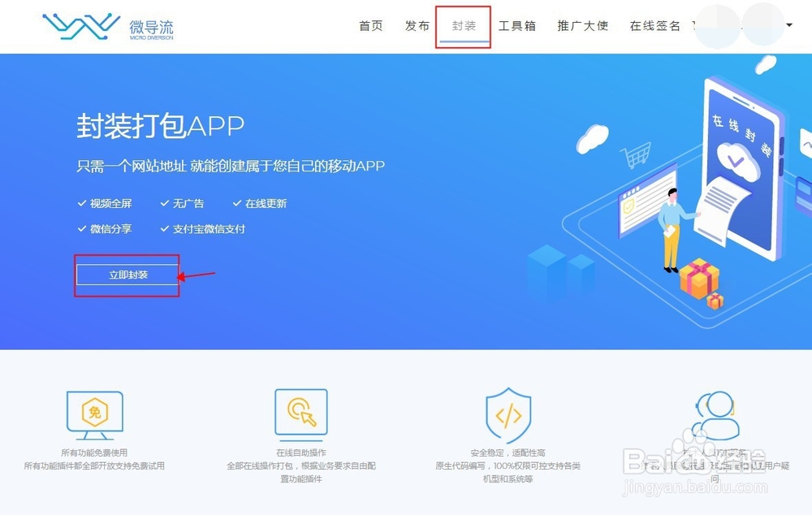Image resolution: width=812 pixels, height=515 pixels.
Task: Open the 工具箱 menu item
Action: 517,25
